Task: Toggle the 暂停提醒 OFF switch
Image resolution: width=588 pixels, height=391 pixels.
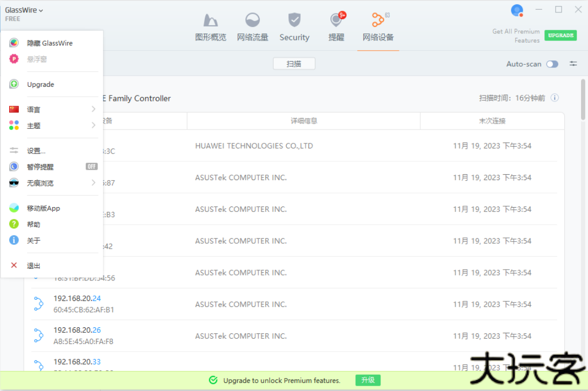Action: (x=92, y=167)
